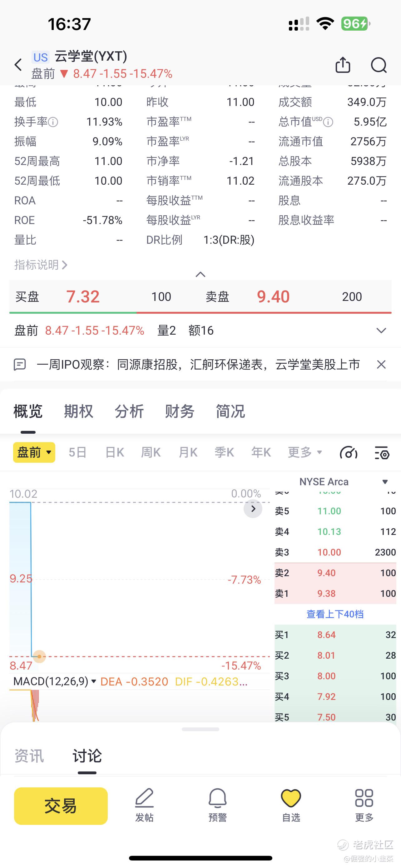Select the 买1 order row at 8.64
Screen dimensions: 401x868
point(335,635)
